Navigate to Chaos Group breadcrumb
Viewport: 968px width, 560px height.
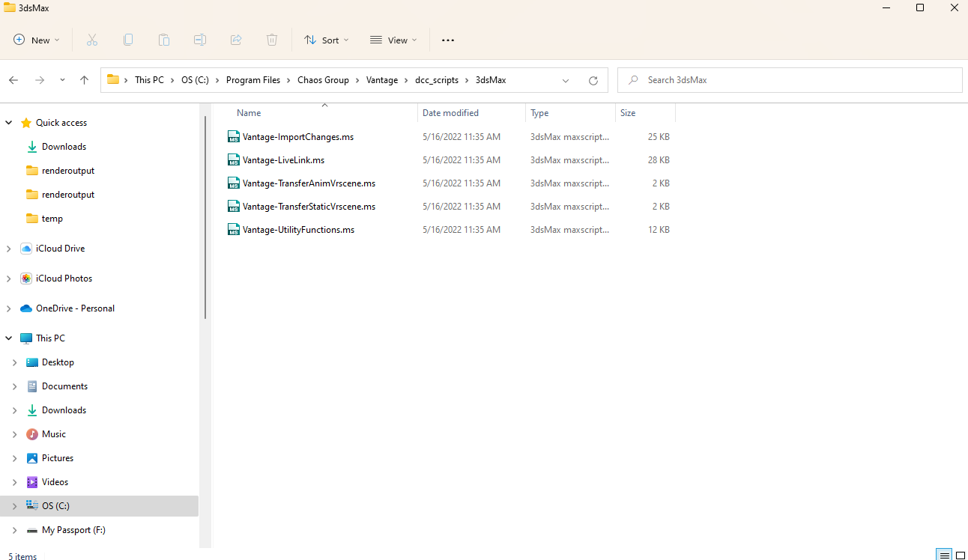(x=323, y=80)
